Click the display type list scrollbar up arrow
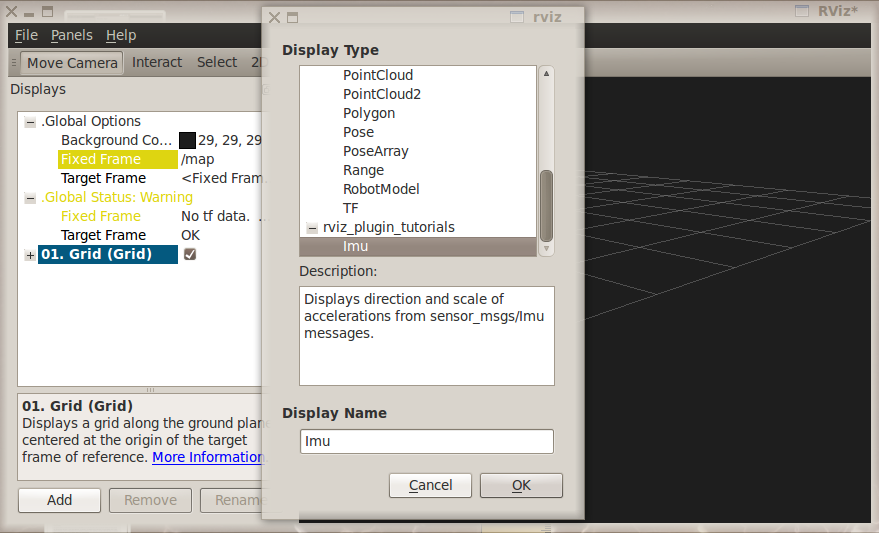 [546, 74]
